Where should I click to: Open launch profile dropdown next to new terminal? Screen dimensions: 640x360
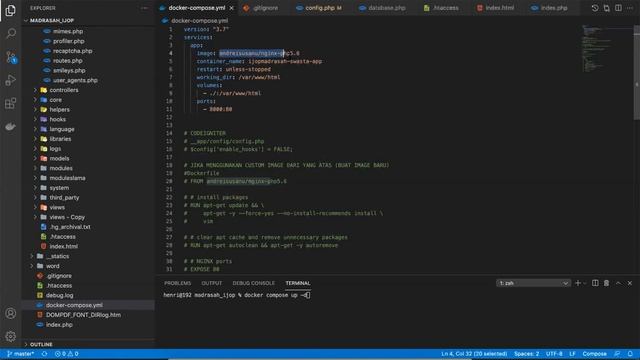click(585, 283)
